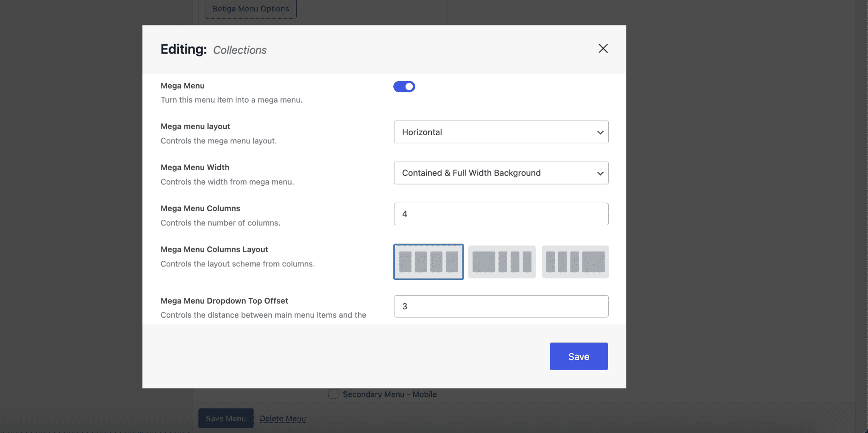Check the Secondary Menu - Mobile checkbox
The image size is (868, 433).
[x=334, y=394]
